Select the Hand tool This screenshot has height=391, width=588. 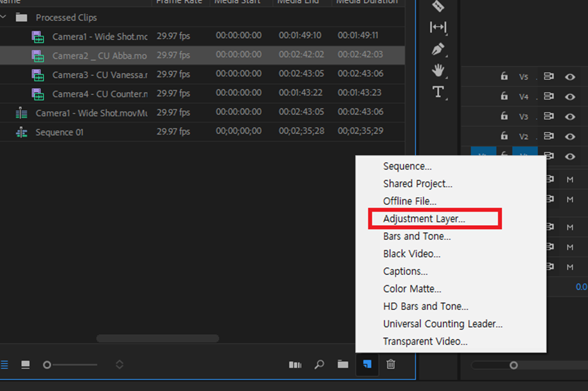tap(438, 70)
